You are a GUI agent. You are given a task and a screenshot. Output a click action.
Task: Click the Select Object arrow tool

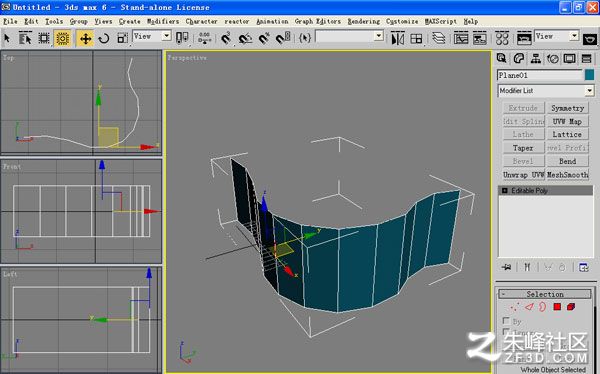7,38
